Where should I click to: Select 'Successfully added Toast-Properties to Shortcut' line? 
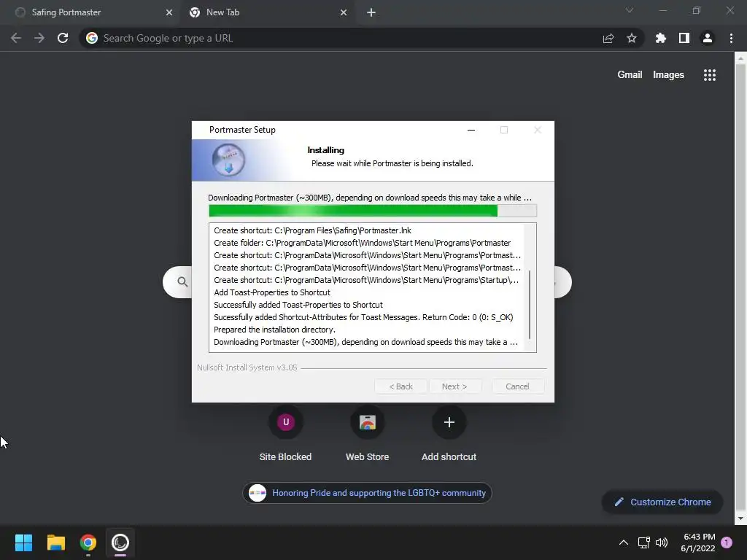pos(298,305)
